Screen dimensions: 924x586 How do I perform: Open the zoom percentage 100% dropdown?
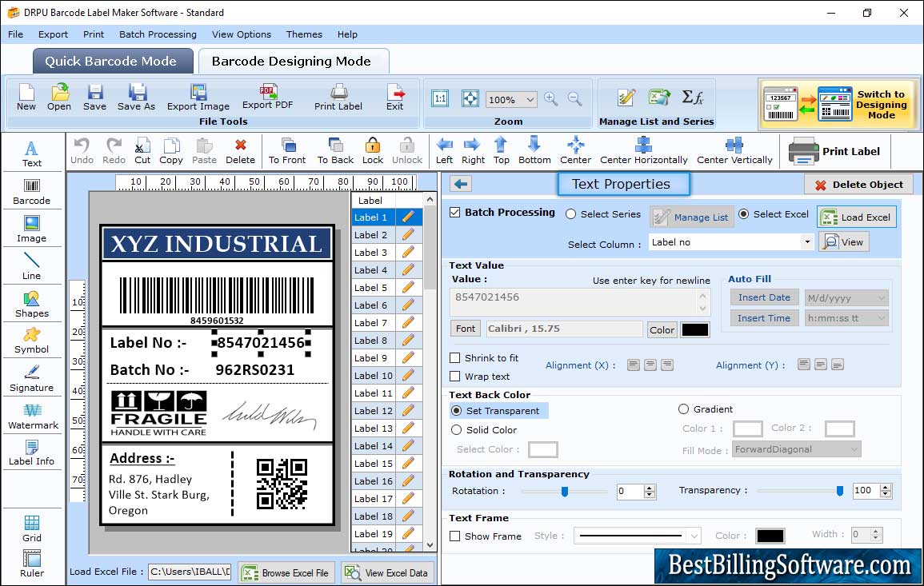tap(530, 99)
